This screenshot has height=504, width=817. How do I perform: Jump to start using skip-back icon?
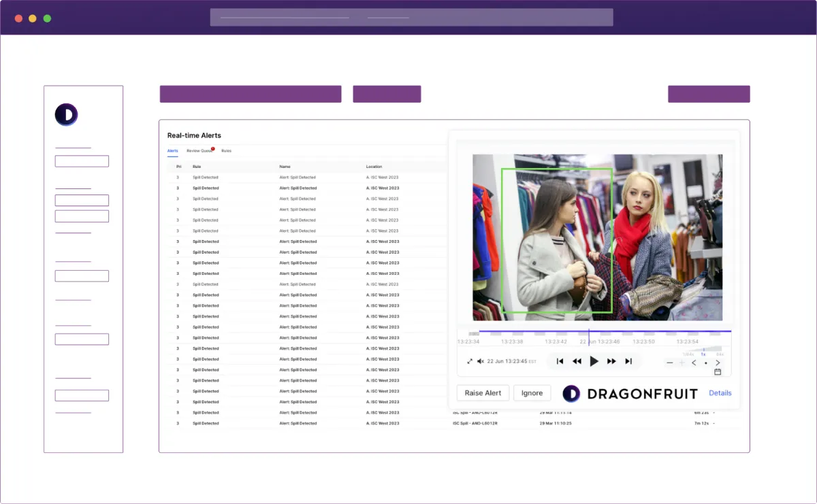tap(560, 360)
